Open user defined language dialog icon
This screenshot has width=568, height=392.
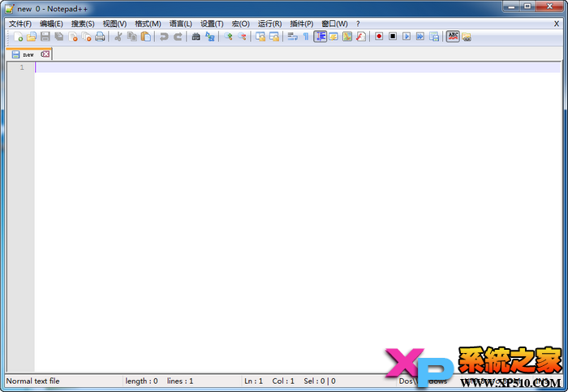(x=333, y=37)
